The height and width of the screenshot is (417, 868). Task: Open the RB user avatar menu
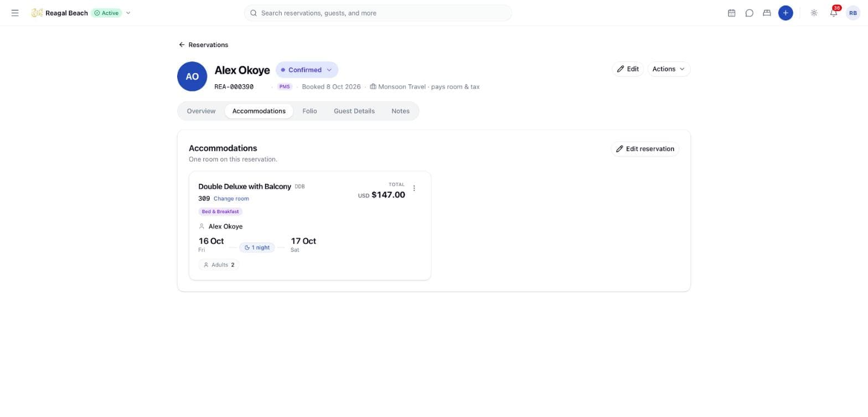853,13
